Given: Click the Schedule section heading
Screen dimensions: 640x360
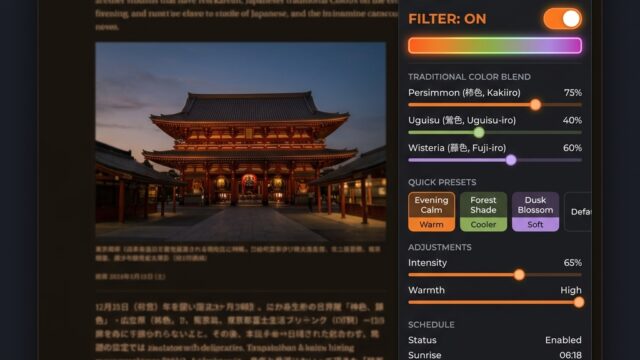Looking at the screenshot, I should click(431, 324).
